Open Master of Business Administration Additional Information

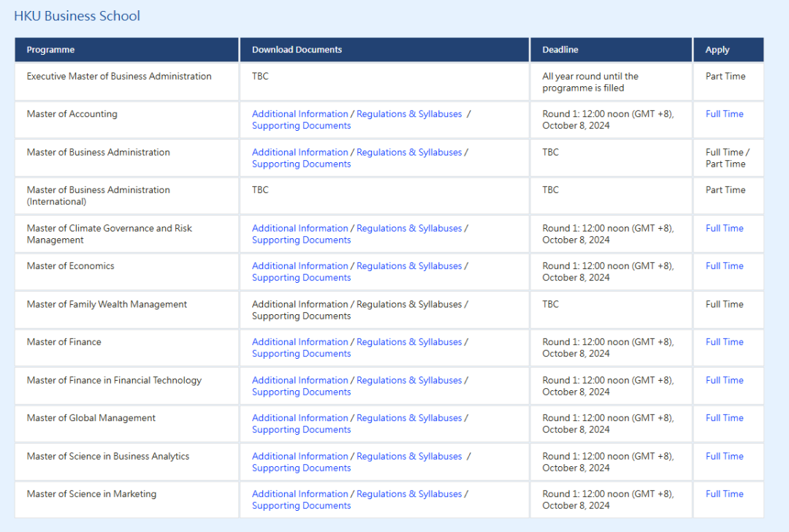click(300, 152)
